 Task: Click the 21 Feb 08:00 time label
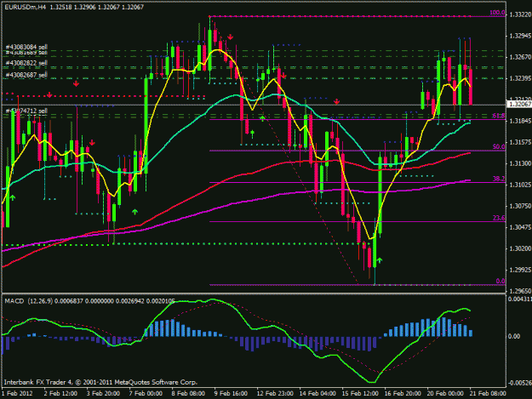pos(488,394)
